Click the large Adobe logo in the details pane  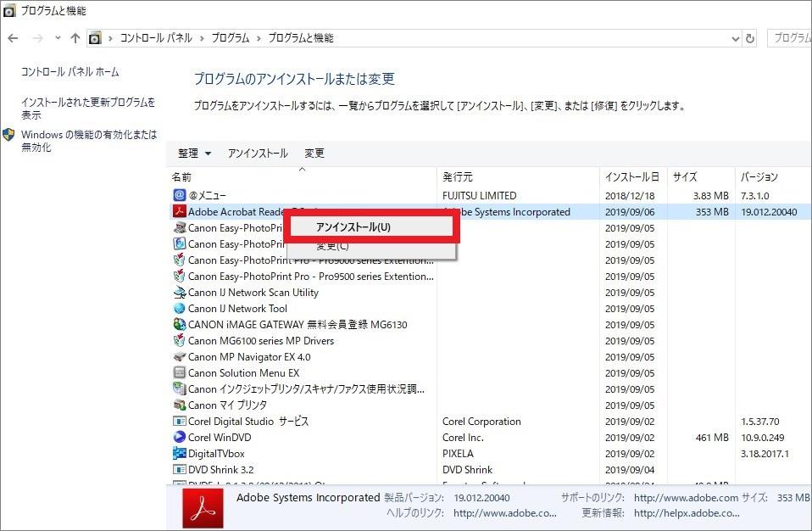pos(203,509)
